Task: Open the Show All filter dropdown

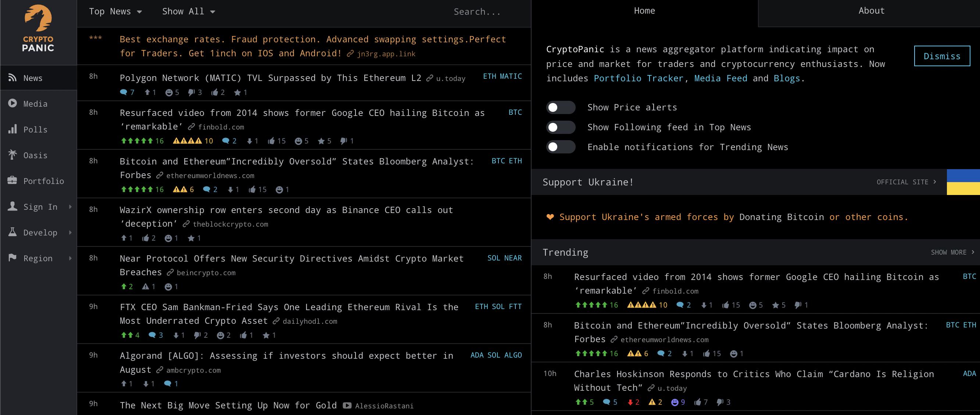Action: 189,11
